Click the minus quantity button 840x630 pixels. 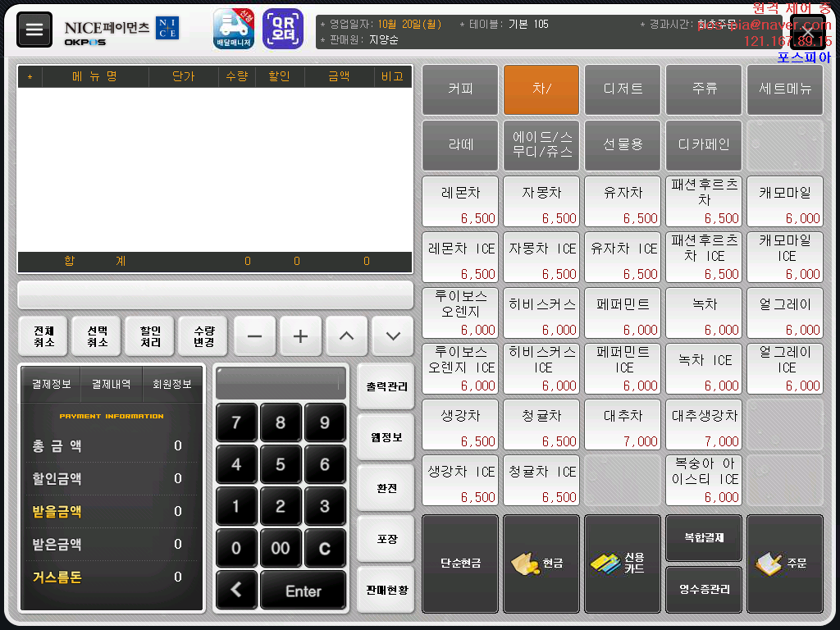click(x=254, y=336)
